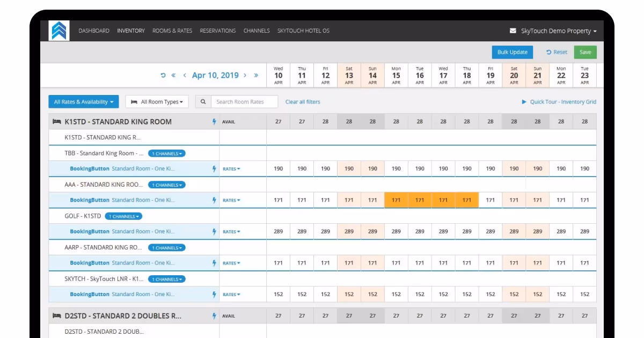This screenshot has height=338, width=644.
Task: Expand 1 Channels badge on GOLF row
Action: 123,216
